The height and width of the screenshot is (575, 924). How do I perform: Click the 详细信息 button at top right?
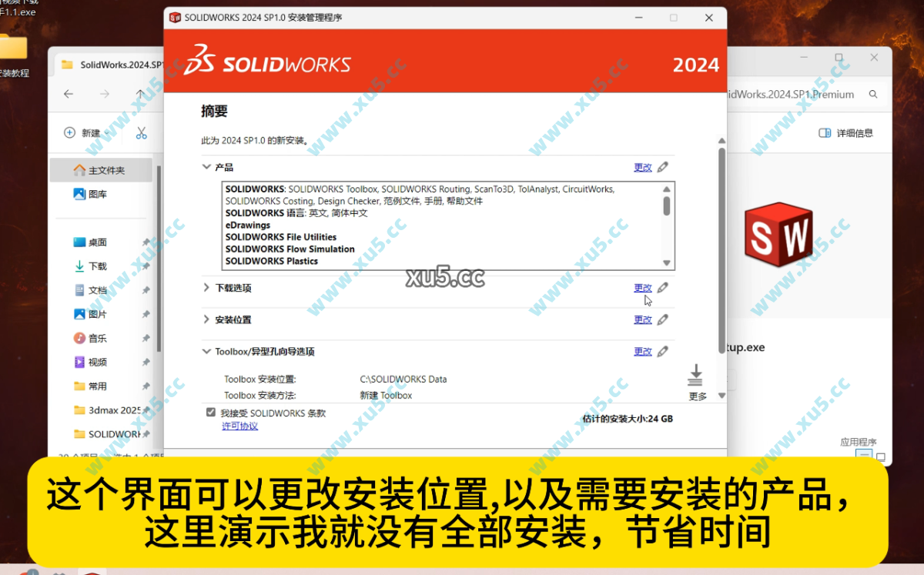pos(847,132)
